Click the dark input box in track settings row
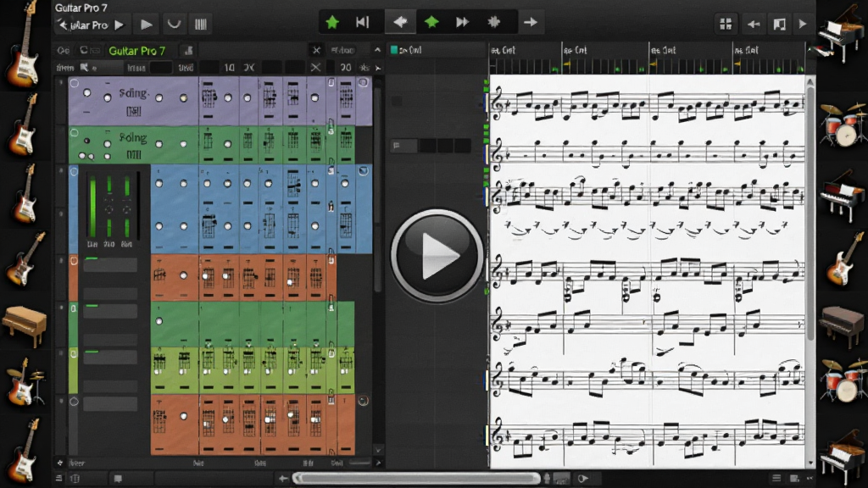The image size is (868, 488). tap(160, 68)
